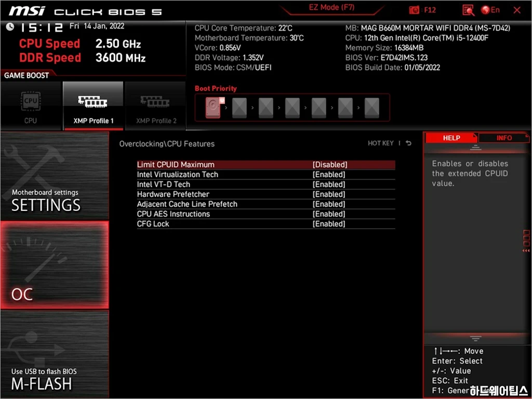Select the last boot priority slot icon

371,108
